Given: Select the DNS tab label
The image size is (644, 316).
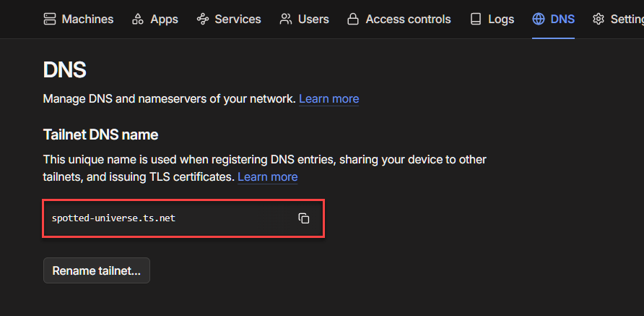Looking at the screenshot, I should coord(562,20).
